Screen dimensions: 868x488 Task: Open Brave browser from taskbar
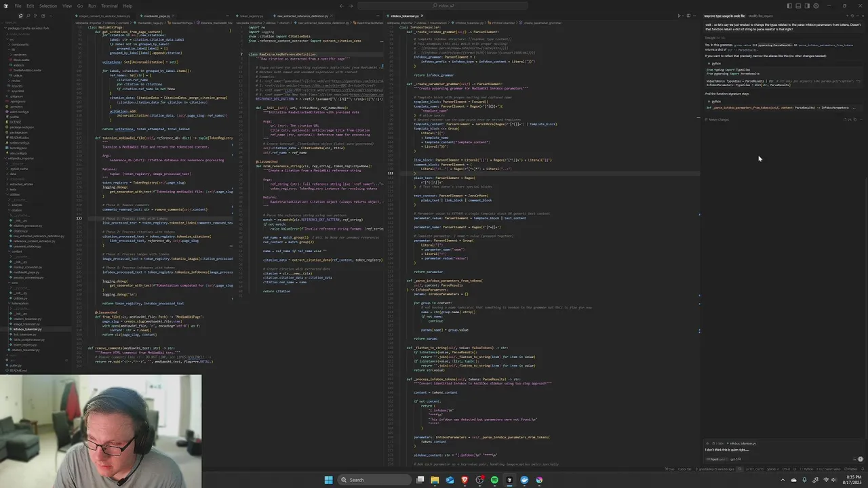(x=465, y=480)
